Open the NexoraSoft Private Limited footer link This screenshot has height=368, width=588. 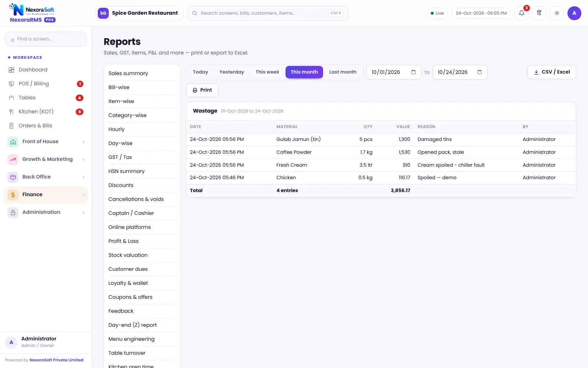(57, 360)
